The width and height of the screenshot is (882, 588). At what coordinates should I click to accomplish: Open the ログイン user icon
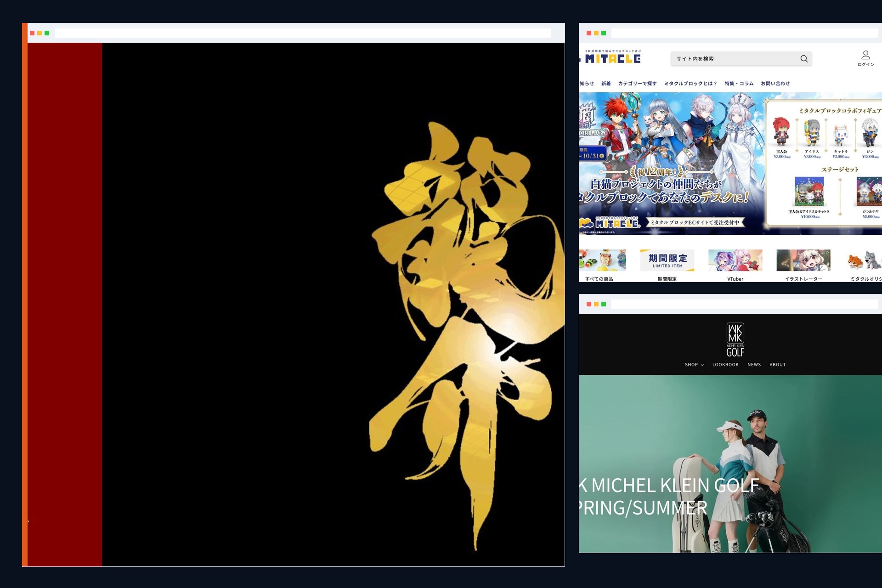865,58
